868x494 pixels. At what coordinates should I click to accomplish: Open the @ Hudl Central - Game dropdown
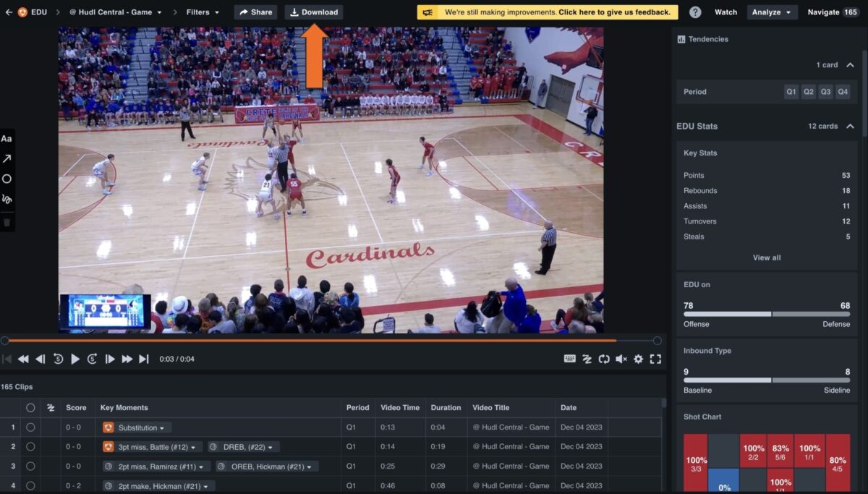[x=116, y=12]
